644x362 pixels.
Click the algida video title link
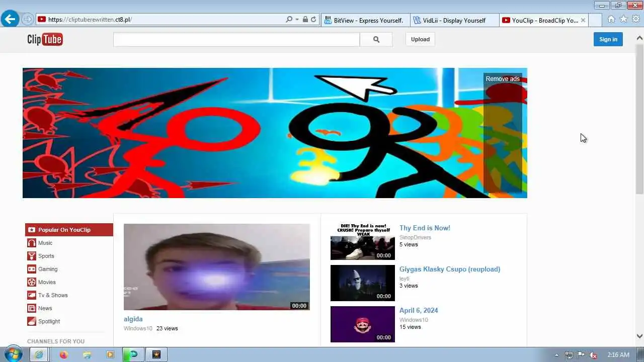coord(133,319)
